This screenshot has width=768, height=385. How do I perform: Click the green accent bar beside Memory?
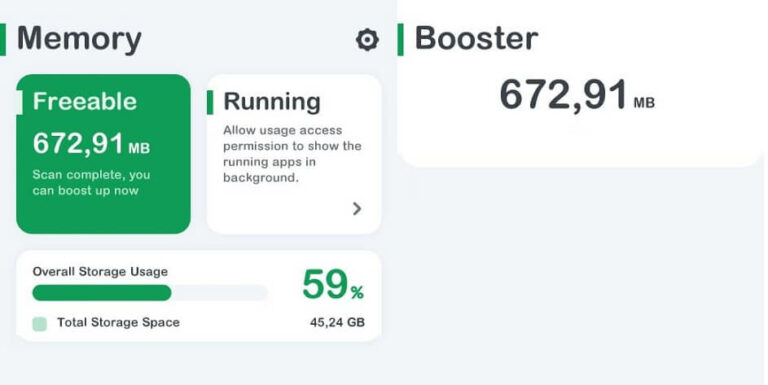2,40
